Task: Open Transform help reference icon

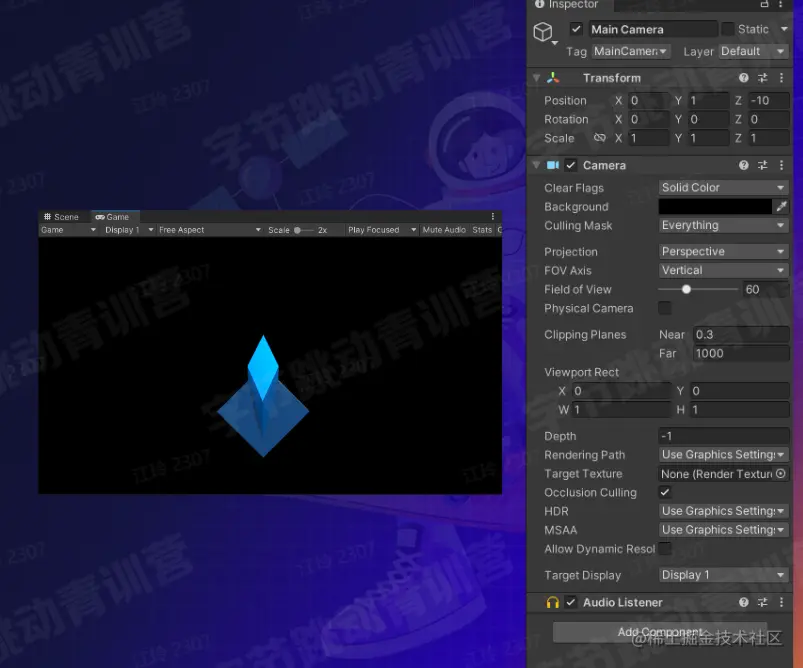Action: (x=744, y=78)
